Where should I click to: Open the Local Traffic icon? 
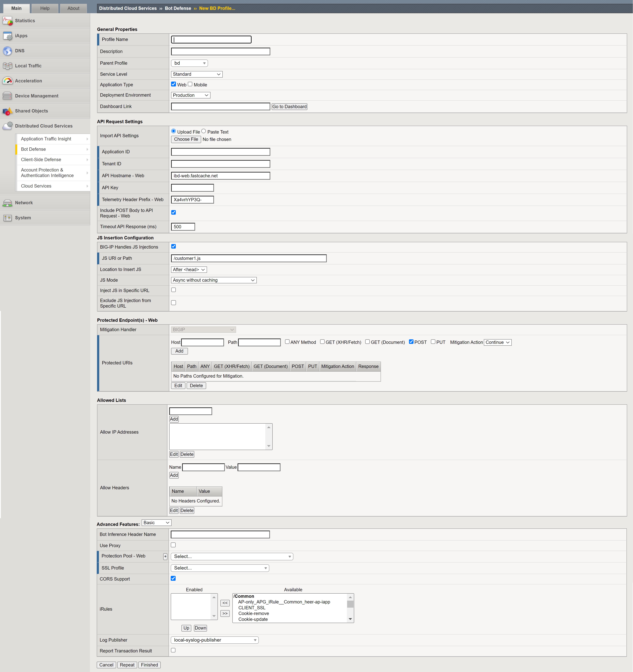(x=7, y=66)
